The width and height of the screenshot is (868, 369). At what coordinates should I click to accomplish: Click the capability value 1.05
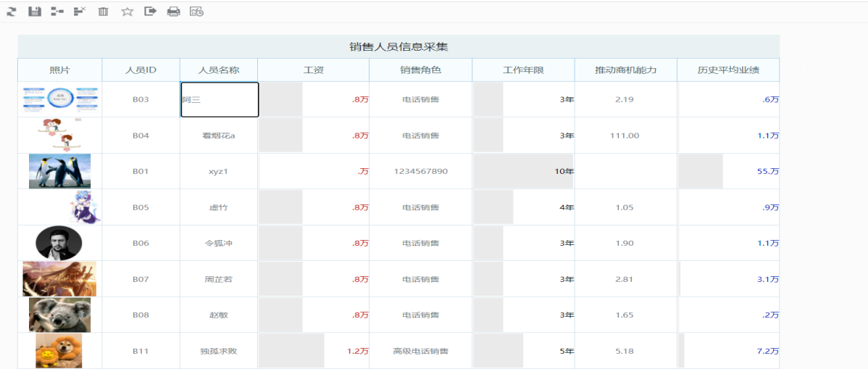pyautogui.click(x=625, y=208)
